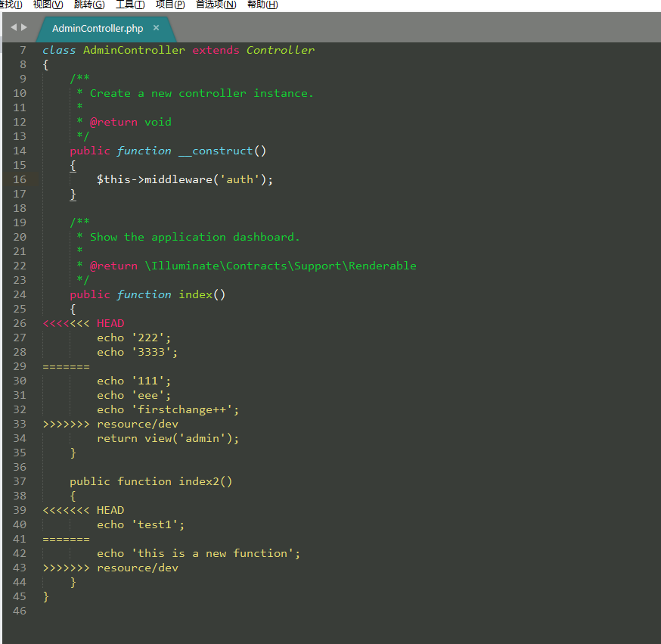
Task: Open the 查找(I) menu
Action: pyautogui.click(x=11, y=5)
